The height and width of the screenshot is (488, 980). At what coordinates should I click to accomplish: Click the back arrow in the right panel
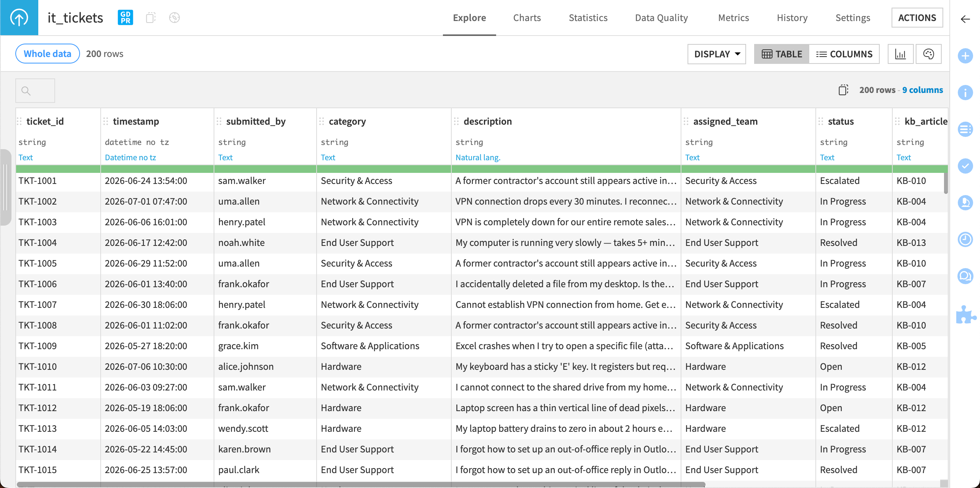pyautogui.click(x=965, y=19)
